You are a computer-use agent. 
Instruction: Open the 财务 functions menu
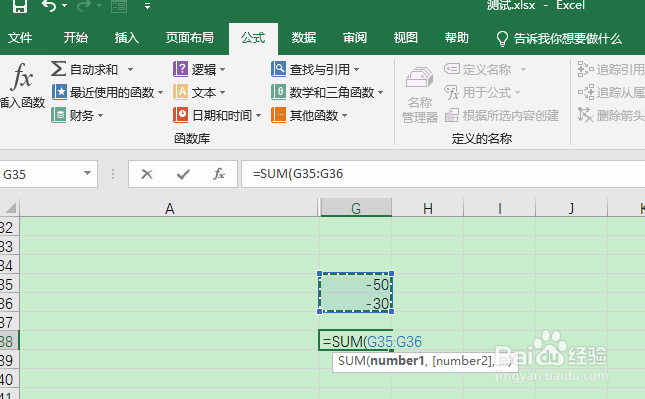(x=77, y=115)
